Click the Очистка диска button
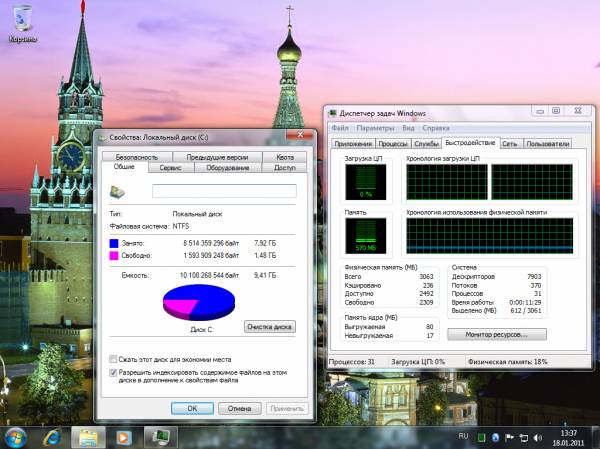The height and width of the screenshot is (449, 600). tap(270, 327)
